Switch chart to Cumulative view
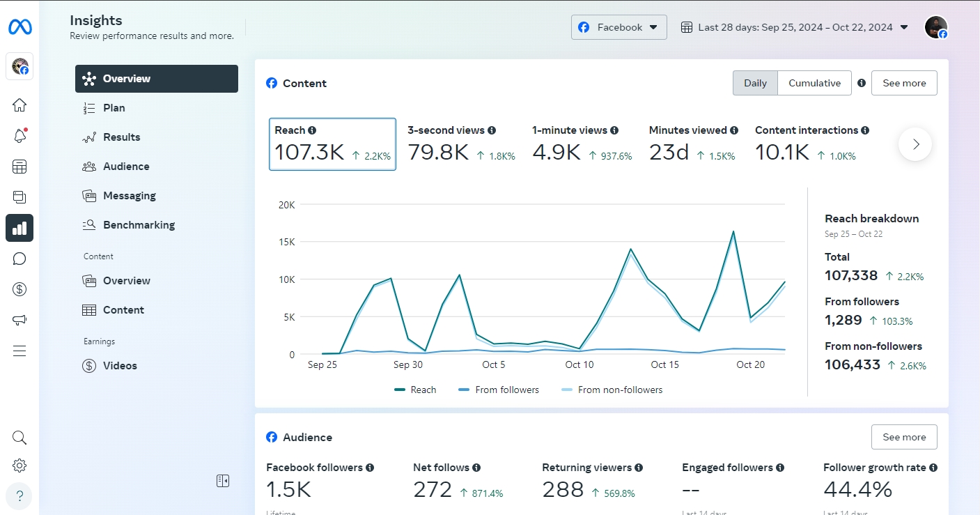 [x=814, y=83]
